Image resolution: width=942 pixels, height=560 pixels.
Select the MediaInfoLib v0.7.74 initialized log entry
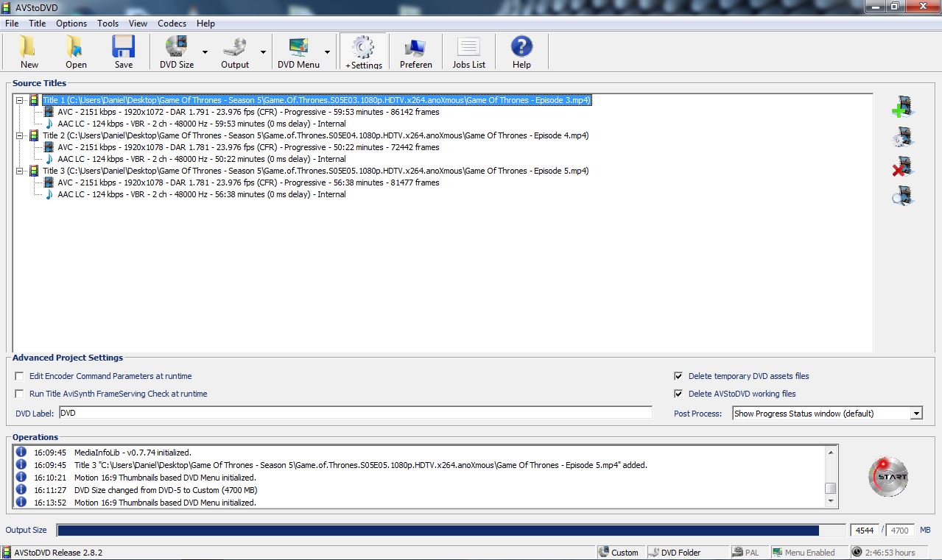coord(133,453)
